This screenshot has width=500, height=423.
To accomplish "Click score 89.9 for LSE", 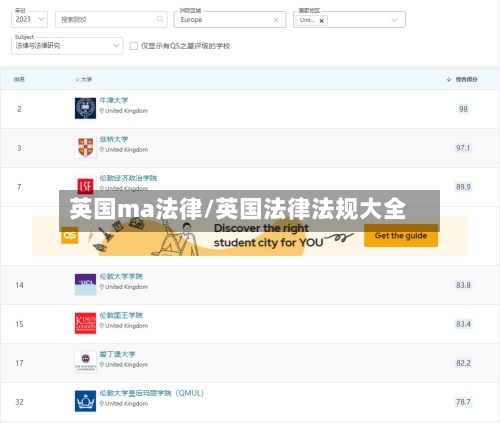I will pyautogui.click(x=463, y=187).
